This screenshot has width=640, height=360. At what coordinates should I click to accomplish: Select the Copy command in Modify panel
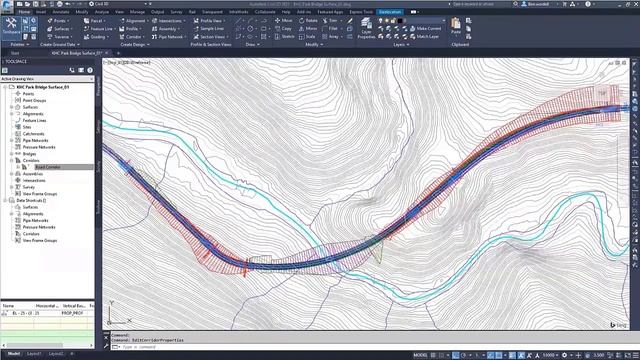(x=283, y=29)
